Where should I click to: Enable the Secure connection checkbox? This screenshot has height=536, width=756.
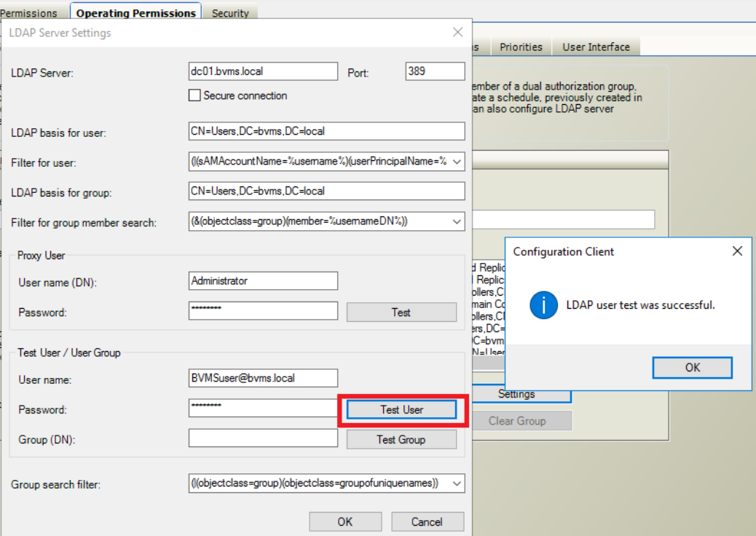pos(194,95)
